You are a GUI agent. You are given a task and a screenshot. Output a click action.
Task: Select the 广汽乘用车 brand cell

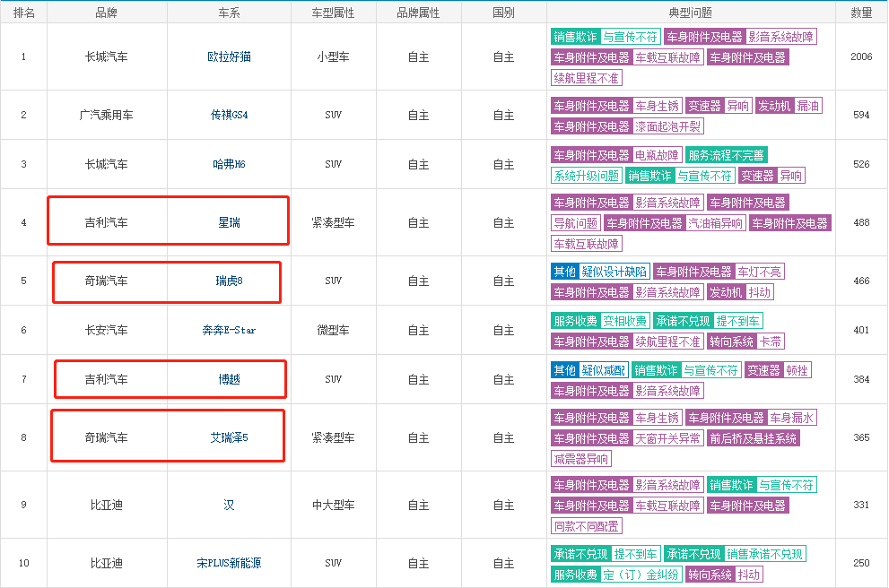tap(107, 115)
